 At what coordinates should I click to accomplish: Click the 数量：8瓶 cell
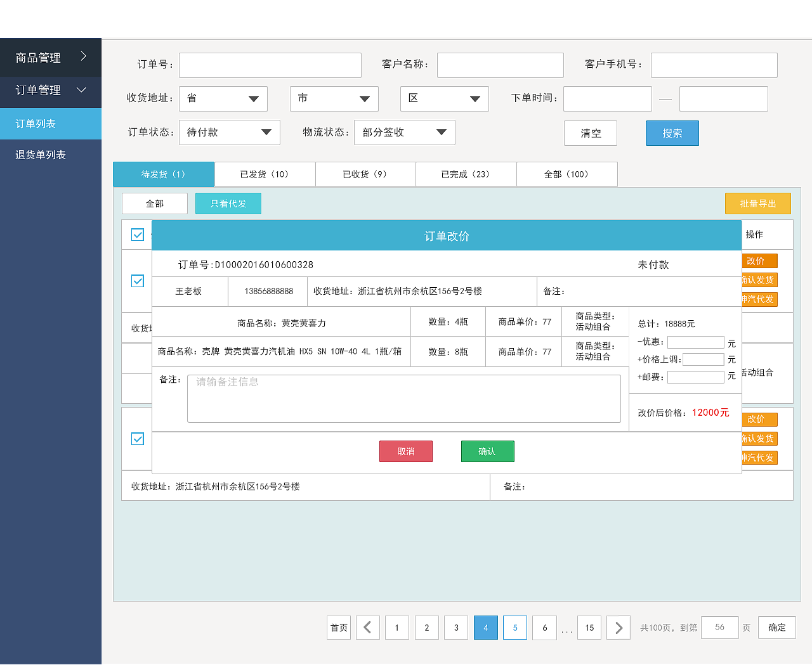coord(449,352)
